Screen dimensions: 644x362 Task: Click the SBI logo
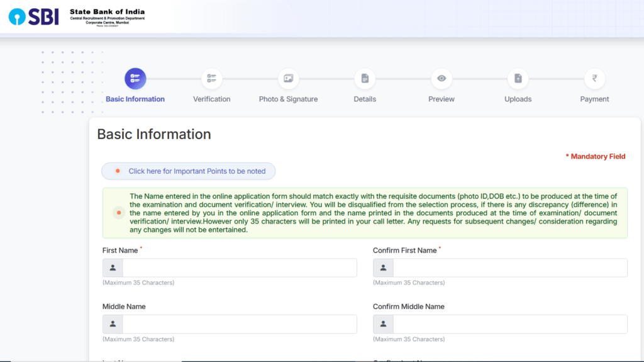[x=34, y=17]
